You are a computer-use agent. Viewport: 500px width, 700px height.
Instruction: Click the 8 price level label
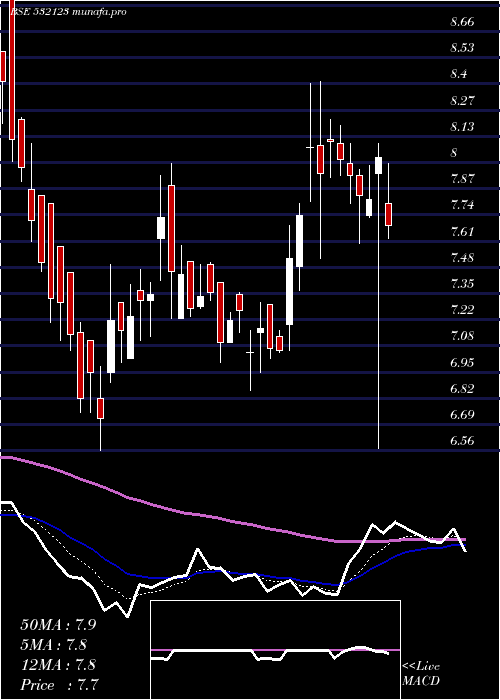(x=454, y=153)
